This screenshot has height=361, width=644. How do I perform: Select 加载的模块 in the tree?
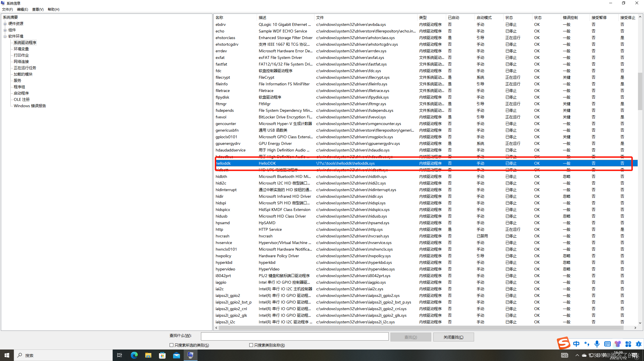coord(23,74)
